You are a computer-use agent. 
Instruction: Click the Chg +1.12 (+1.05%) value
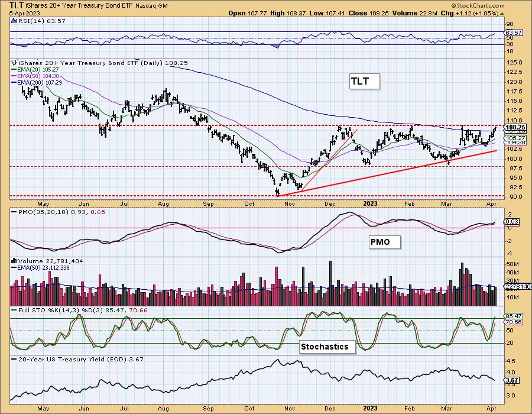point(469,13)
